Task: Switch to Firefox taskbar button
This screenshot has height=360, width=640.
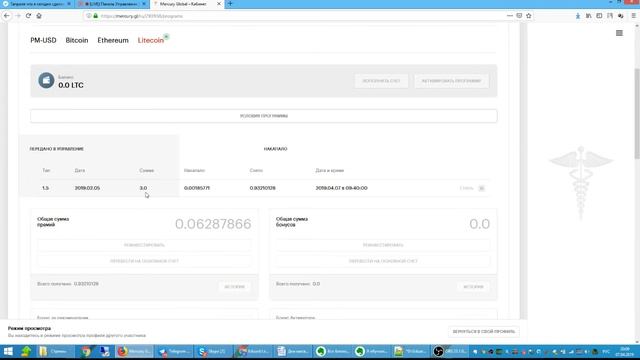Action: pyautogui.click(x=134, y=351)
